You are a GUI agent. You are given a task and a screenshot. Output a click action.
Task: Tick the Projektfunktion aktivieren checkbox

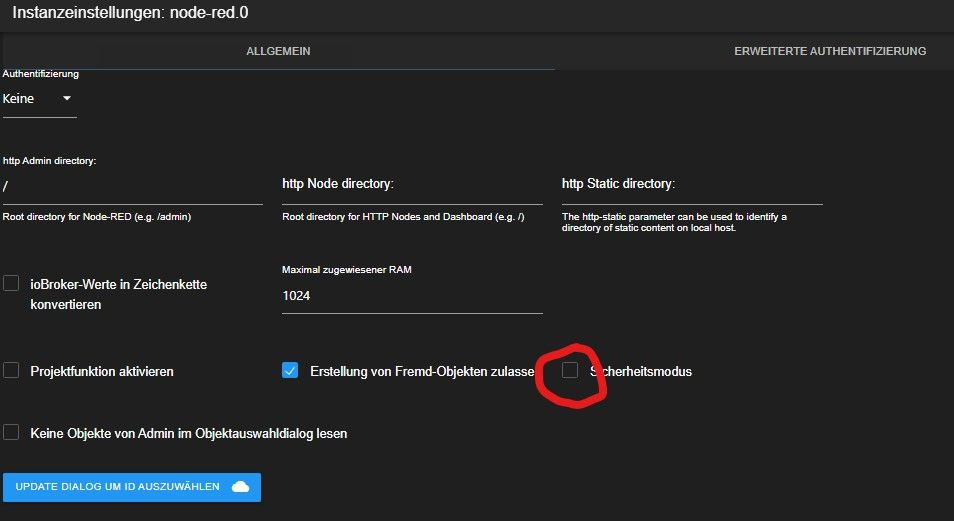11,370
